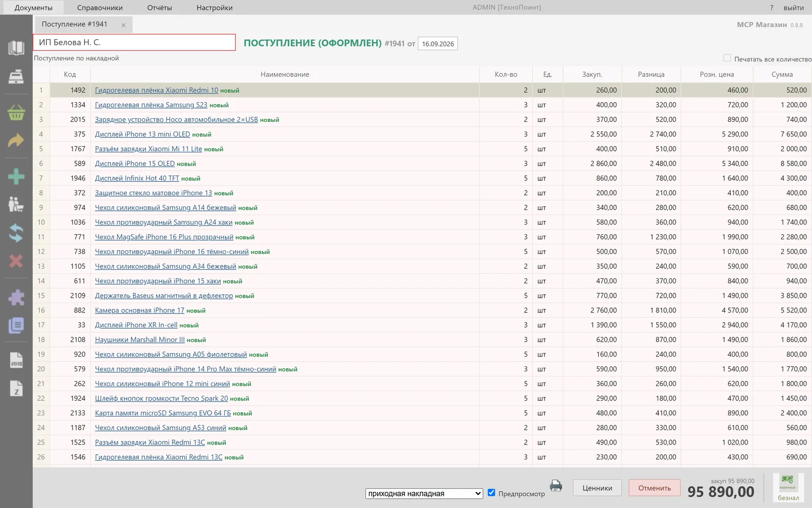Click the blue stacked documents icon

pos(16,326)
